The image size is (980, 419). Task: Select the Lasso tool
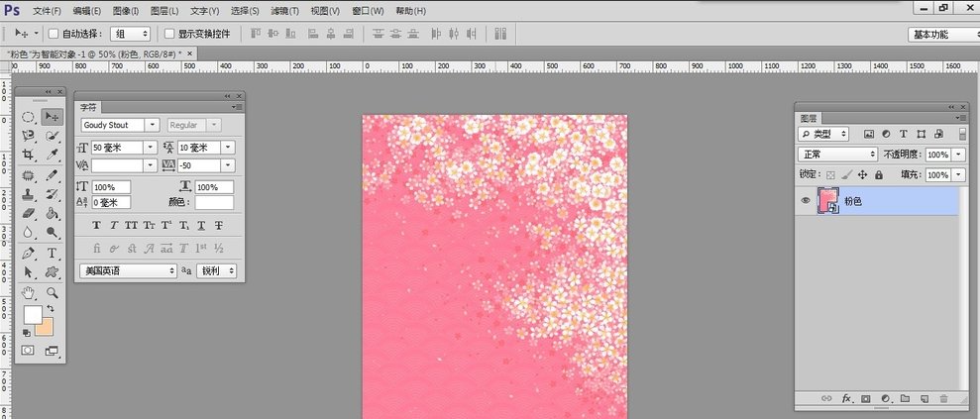[x=28, y=136]
